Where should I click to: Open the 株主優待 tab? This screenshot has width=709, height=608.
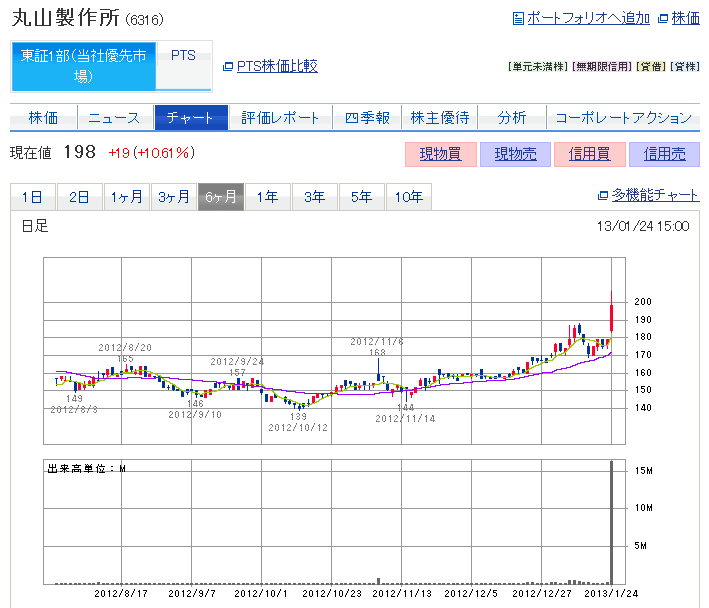440,118
